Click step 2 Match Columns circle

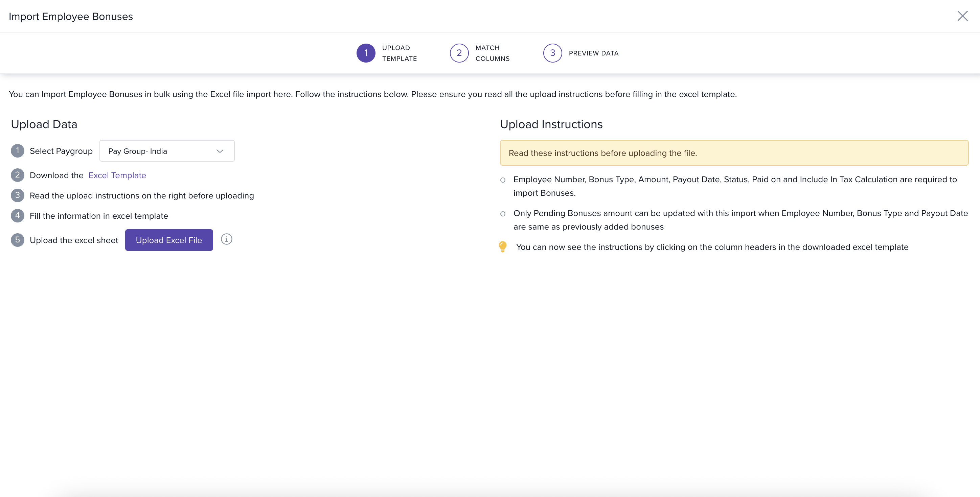(459, 53)
